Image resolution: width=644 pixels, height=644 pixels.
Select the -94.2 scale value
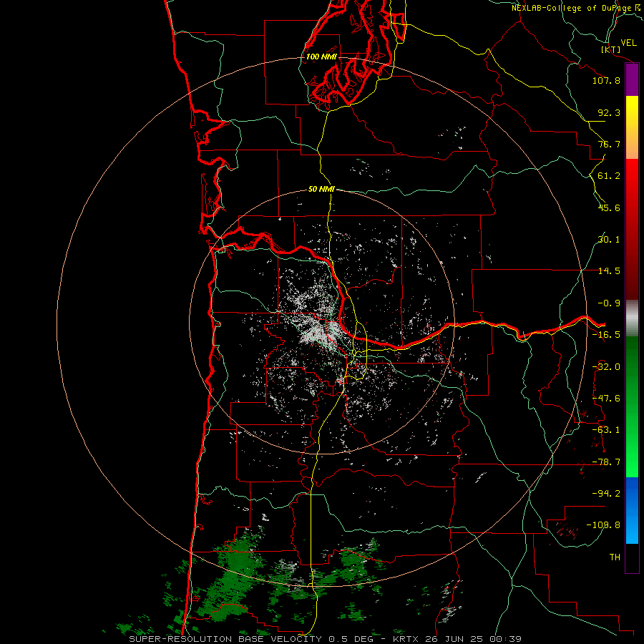pos(606,493)
